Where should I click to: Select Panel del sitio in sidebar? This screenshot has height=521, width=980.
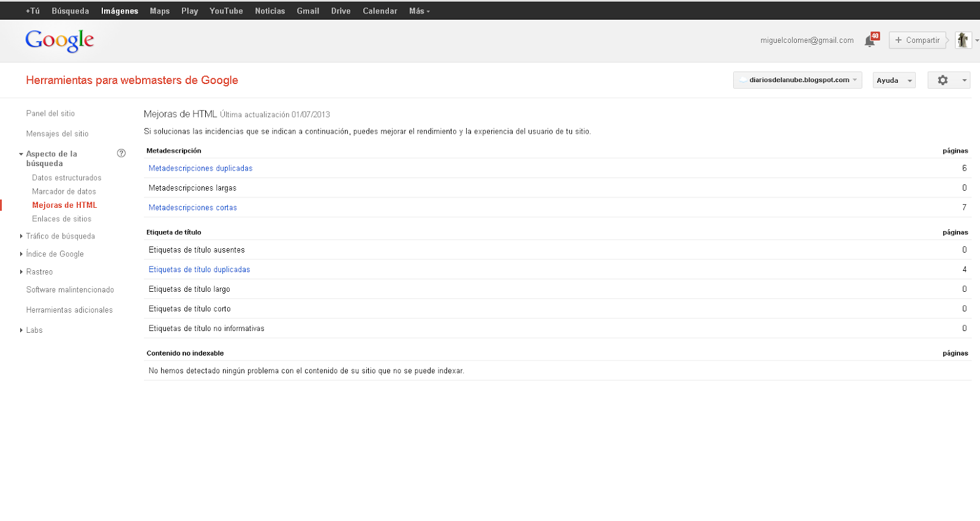tap(50, 113)
